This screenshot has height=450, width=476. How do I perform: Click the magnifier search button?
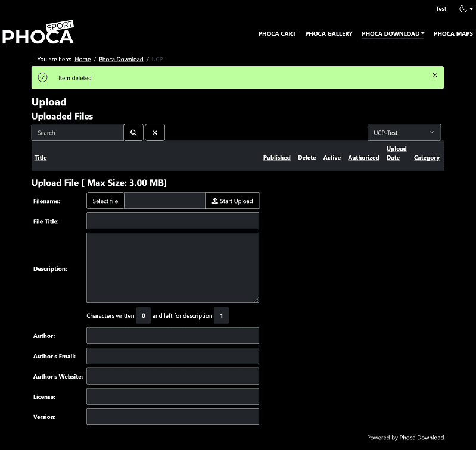tap(133, 133)
